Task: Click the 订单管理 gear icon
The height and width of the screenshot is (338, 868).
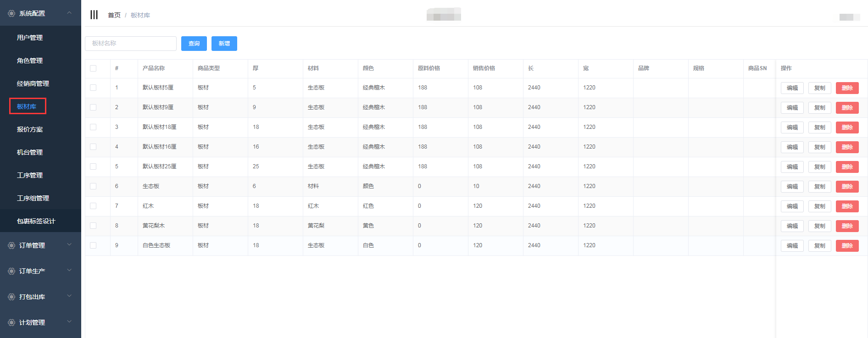Action: 11,245
